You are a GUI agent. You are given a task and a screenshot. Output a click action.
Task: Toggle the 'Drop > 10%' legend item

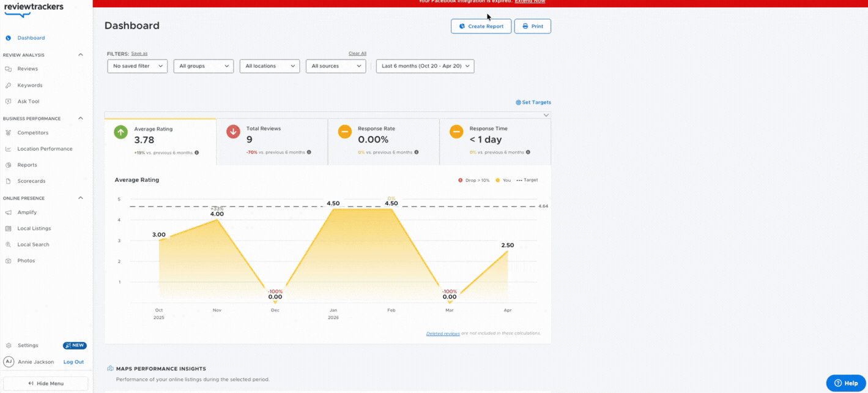pos(474,180)
